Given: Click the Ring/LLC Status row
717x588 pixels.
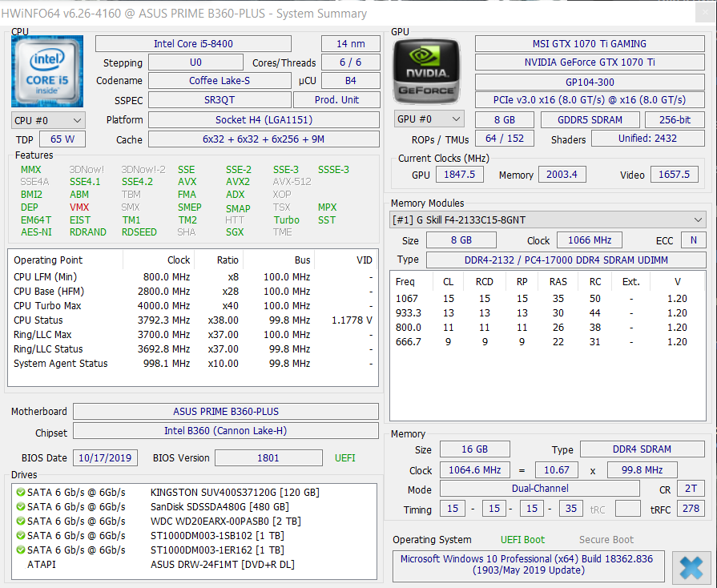Looking at the screenshot, I should [193, 349].
